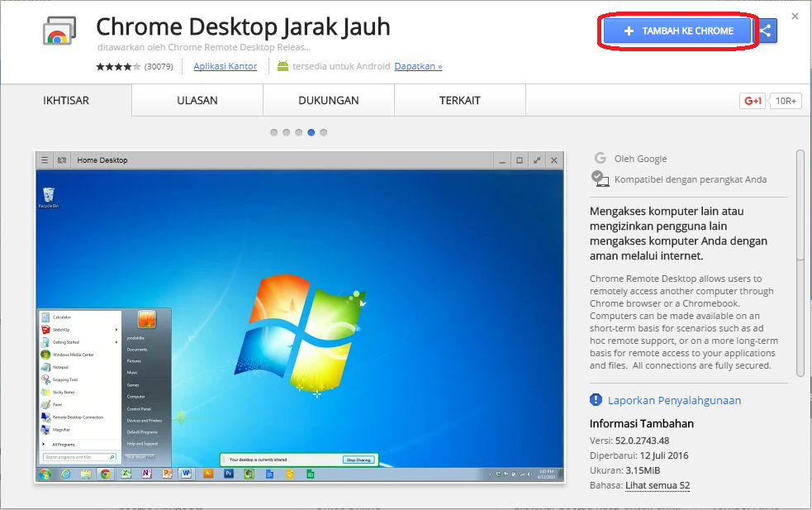Switch to the Ulasan tab
Screen dimensions: 812x510
click(197, 101)
